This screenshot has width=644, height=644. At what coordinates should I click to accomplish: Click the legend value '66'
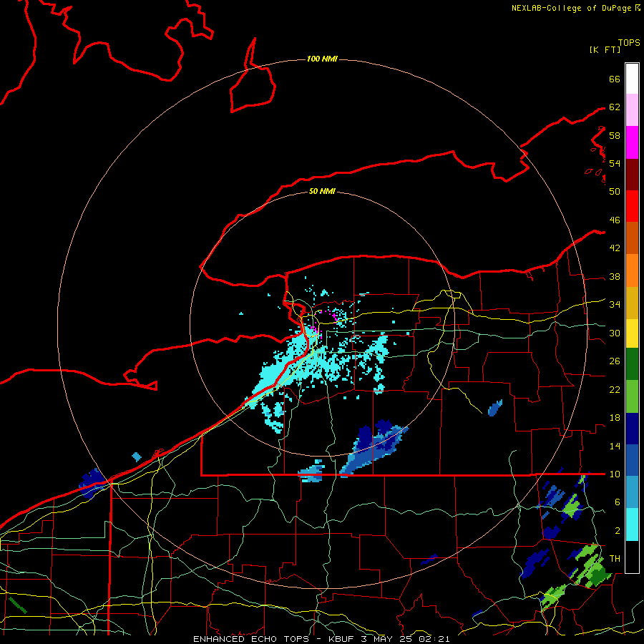pos(615,79)
